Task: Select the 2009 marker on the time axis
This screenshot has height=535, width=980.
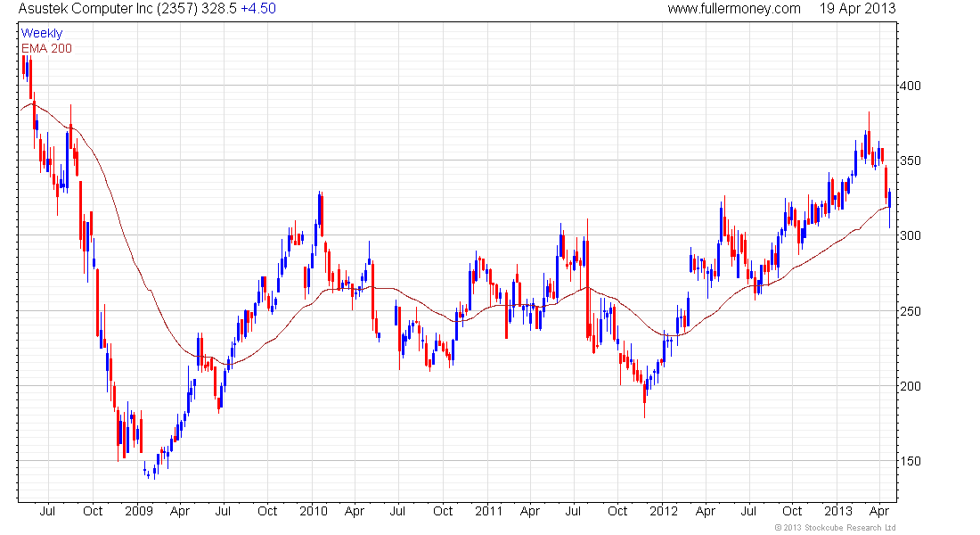Action: point(139,512)
